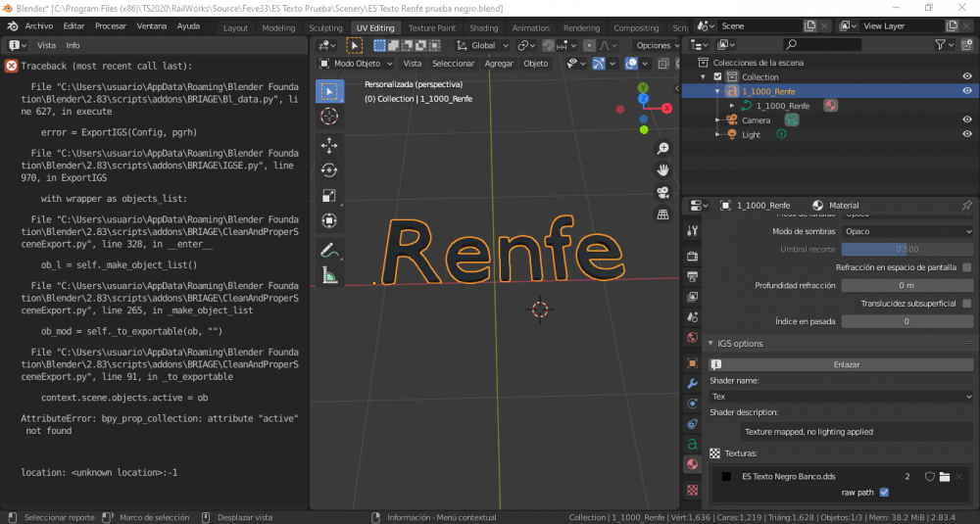Open the Info menu in info editor
The height and width of the screenshot is (524, 980).
coord(73,45)
